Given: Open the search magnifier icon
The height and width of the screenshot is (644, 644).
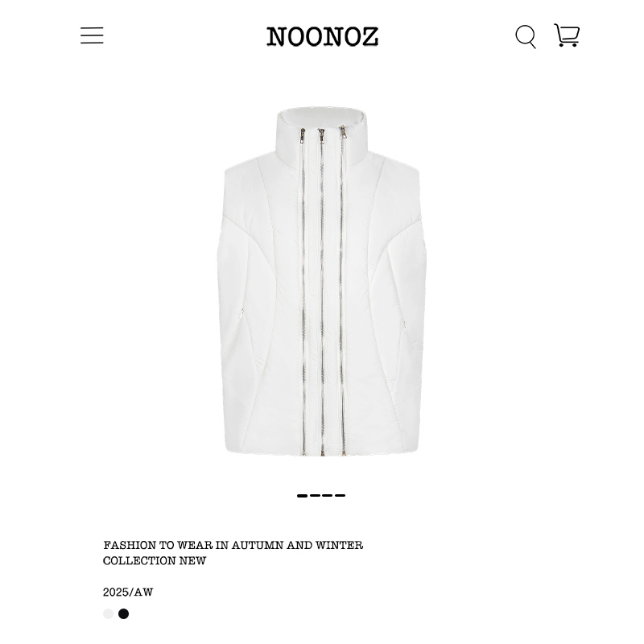Looking at the screenshot, I should click(526, 36).
